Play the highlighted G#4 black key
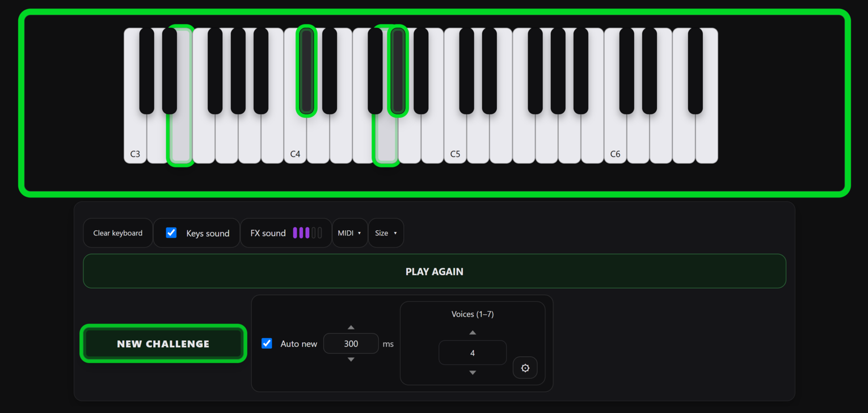 398,71
